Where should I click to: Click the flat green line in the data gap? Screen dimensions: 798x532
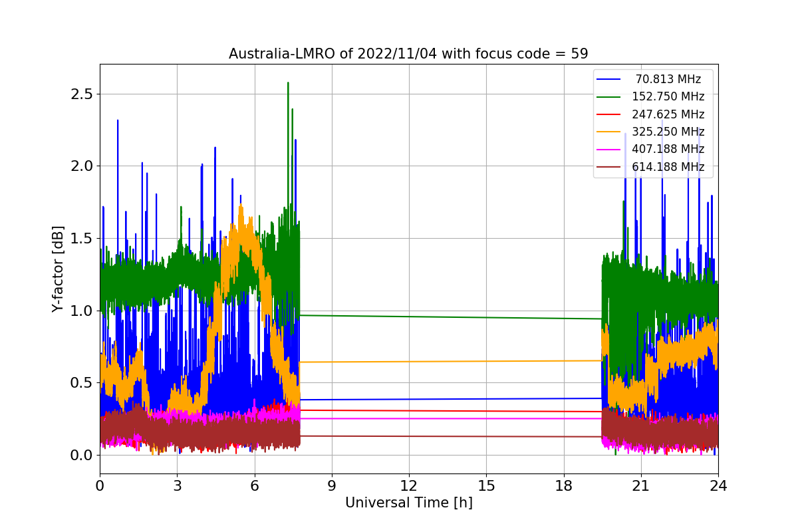[x=451, y=317]
